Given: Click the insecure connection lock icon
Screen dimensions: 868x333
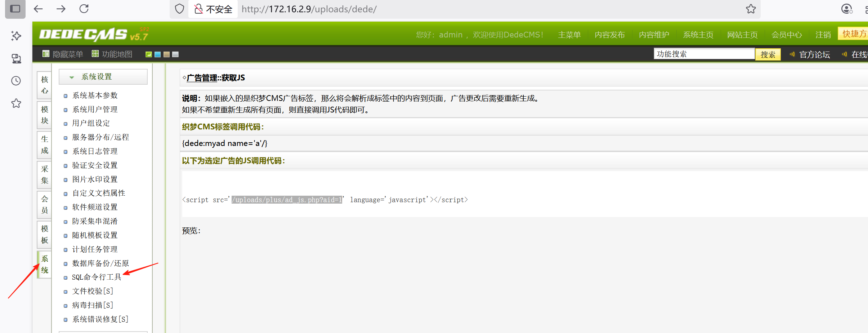Looking at the screenshot, I should (198, 9).
